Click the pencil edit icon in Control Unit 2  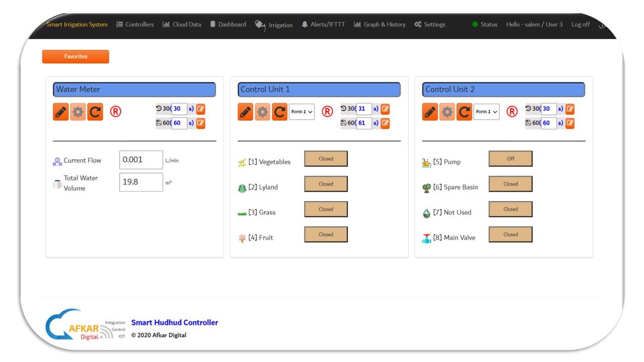coord(430,112)
